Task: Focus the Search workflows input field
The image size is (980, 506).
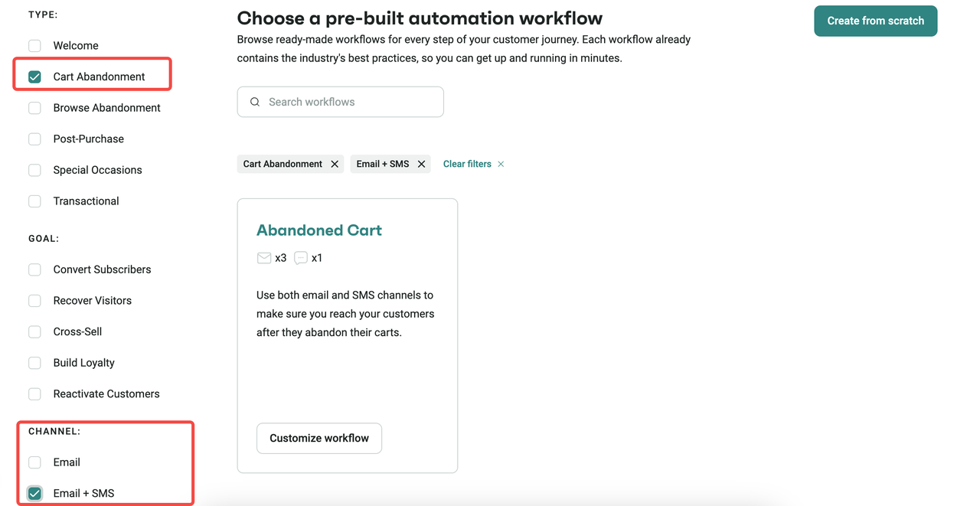Action: point(352,102)
